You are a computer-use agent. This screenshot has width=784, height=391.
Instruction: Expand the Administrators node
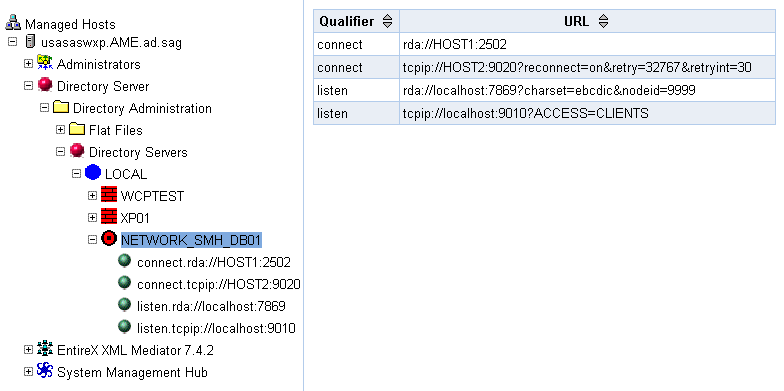(28, 64)
